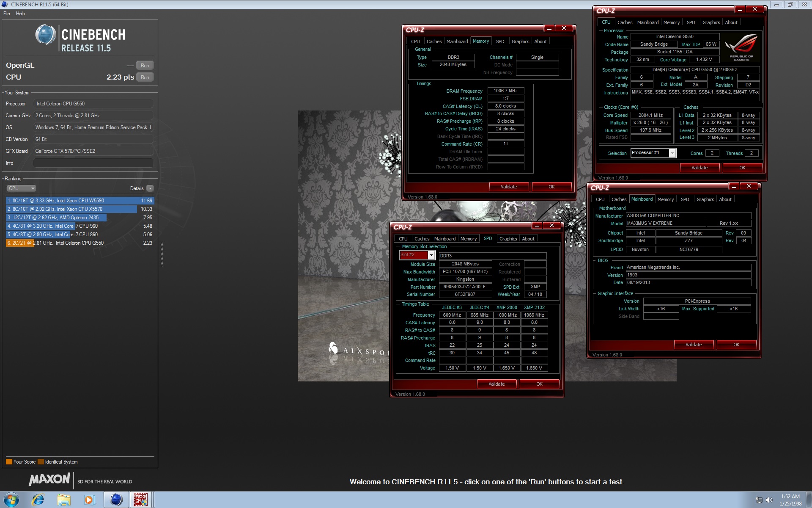Open the Windows Start menu orb
The width and height of the screenshot is (812, 508).
(x=11, y=500)
